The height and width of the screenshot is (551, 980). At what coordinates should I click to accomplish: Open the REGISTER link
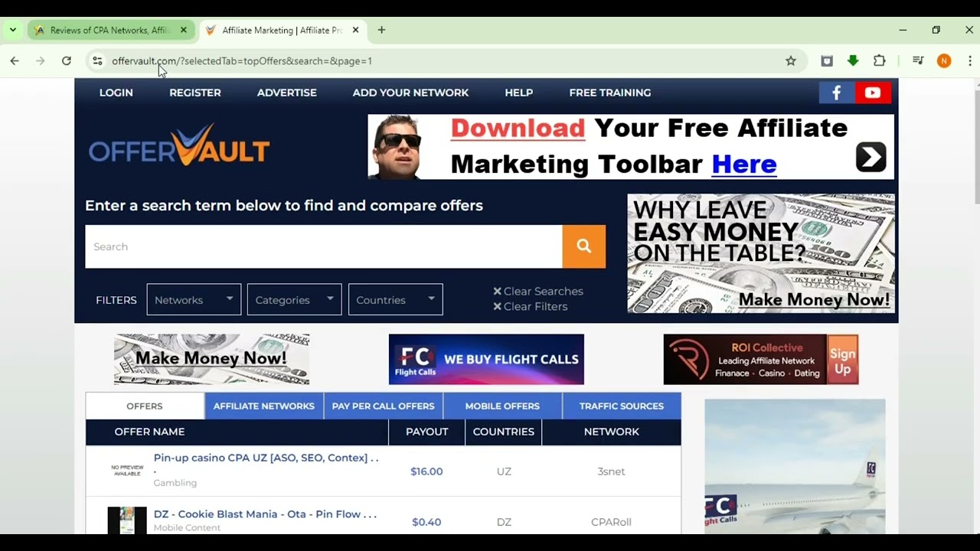pos(195,93)
